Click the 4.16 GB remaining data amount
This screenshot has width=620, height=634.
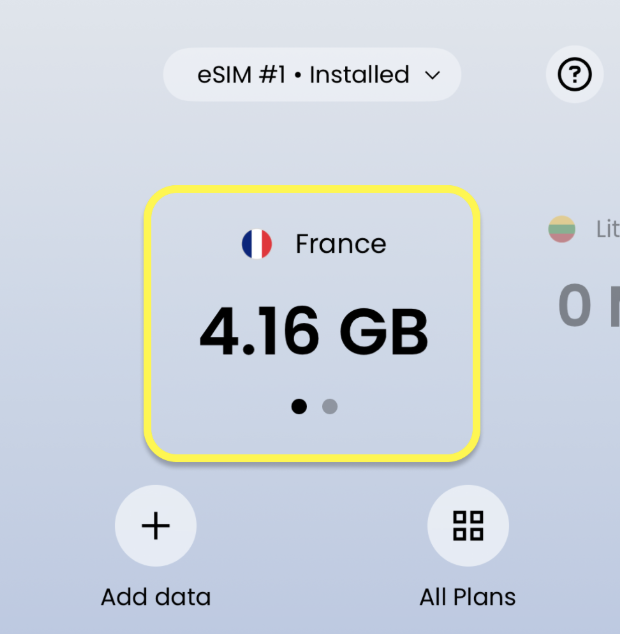pos(313,332)
